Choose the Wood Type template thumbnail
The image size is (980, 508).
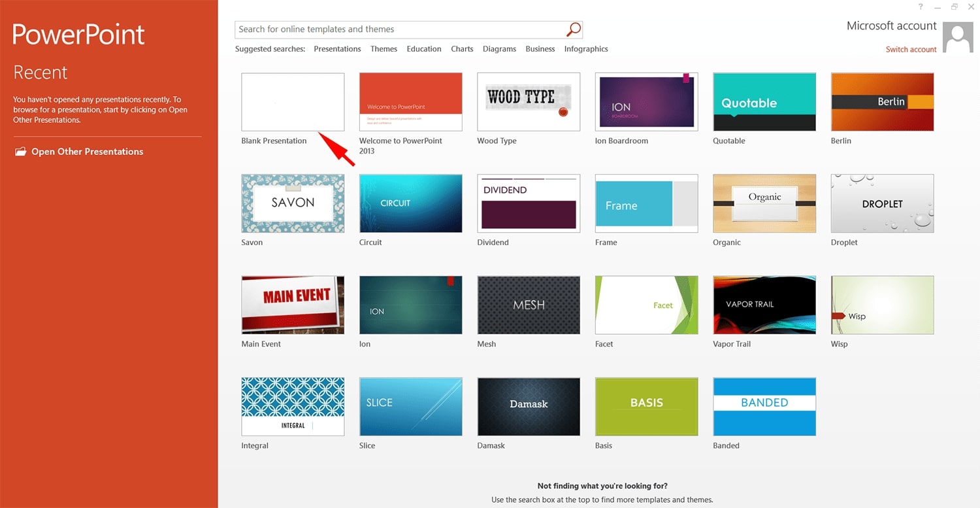click(529, 102)
